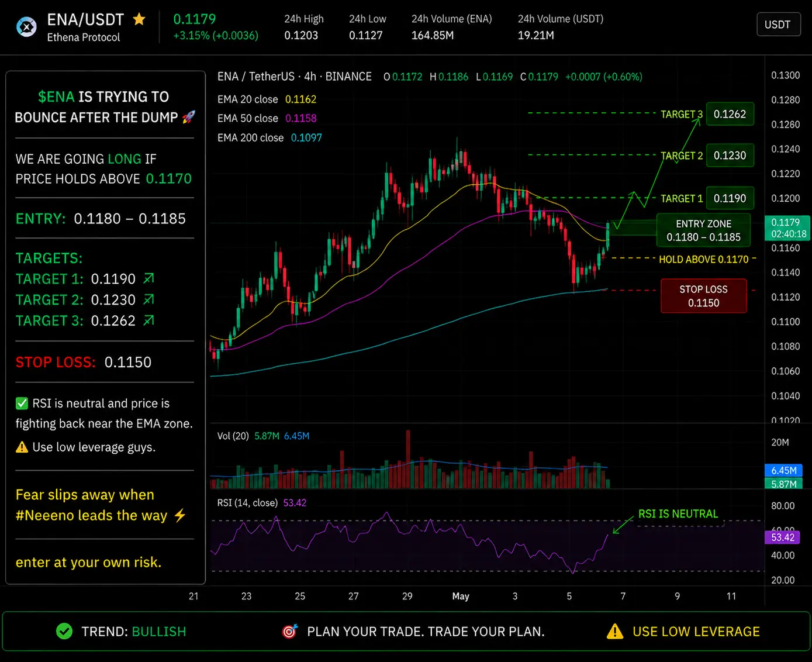Click the 0.1300 price axis label
Image resolution: width=812 pixels, height=662 pixels.
pyautogui.click(x=786, y=75)
